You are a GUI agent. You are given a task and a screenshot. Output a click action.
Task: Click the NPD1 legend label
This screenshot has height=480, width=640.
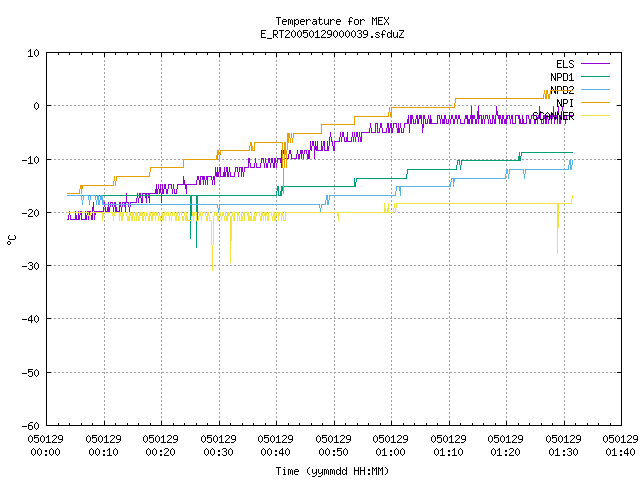click(562, 77)
